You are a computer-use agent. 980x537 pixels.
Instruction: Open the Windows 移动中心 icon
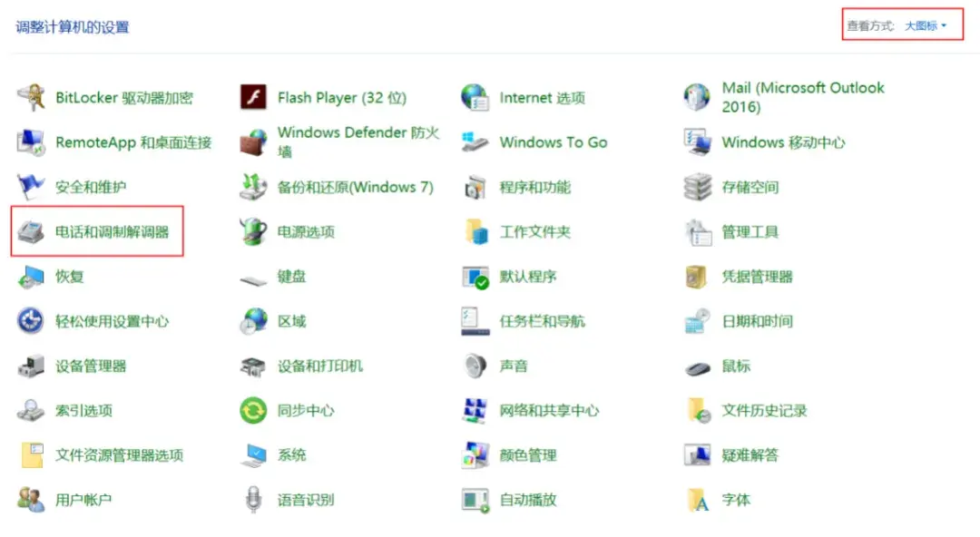(x=697, y=142)
